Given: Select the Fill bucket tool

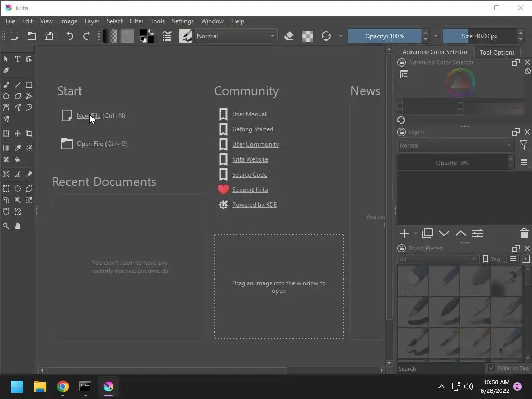Looking at the screenshot, I should click(x=18, y=159).
